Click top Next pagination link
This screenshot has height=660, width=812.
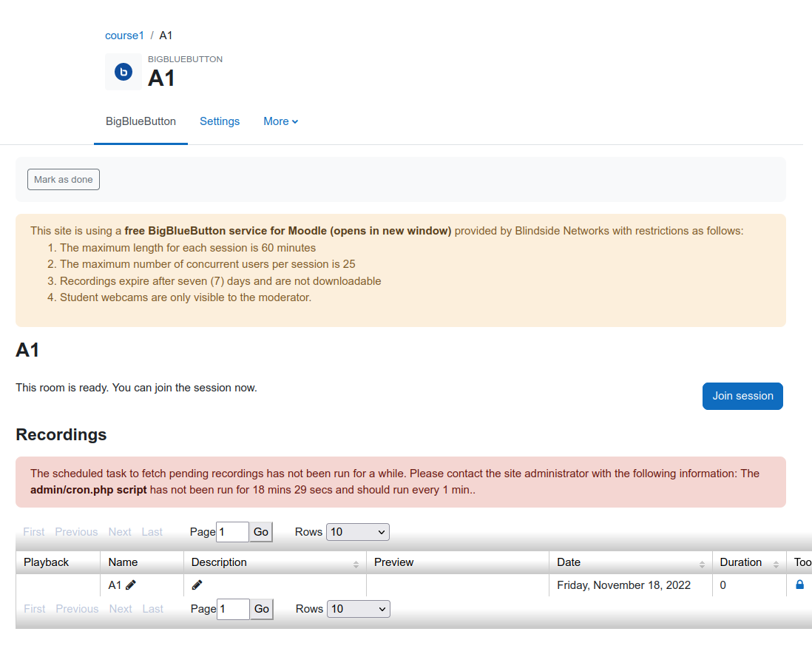tap(120, 532)
